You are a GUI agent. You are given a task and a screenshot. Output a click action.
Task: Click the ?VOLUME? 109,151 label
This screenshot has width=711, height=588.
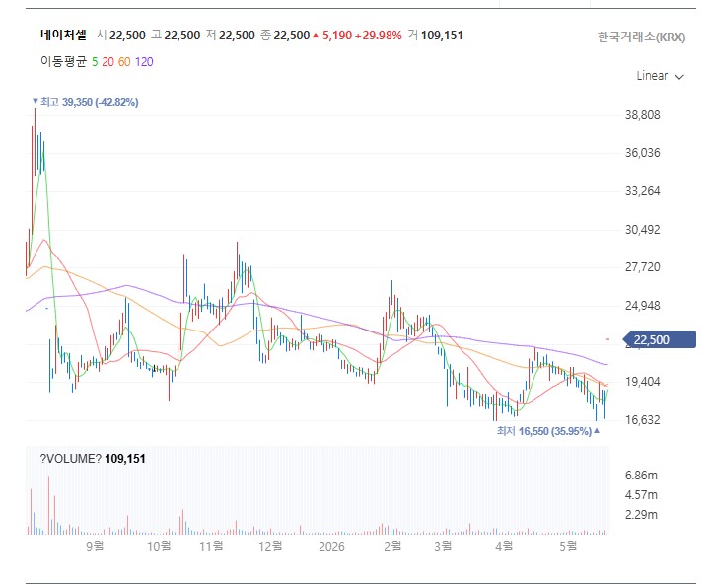pos(93,459)
